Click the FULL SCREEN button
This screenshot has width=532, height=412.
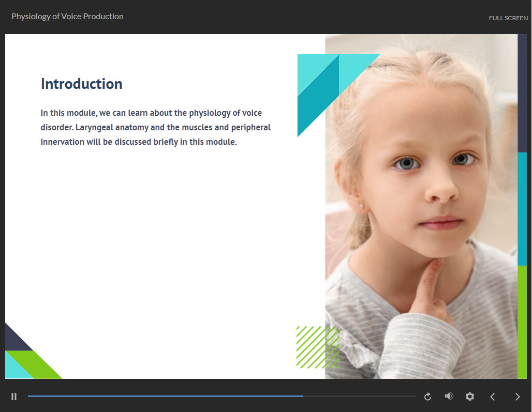coord(508,18)
